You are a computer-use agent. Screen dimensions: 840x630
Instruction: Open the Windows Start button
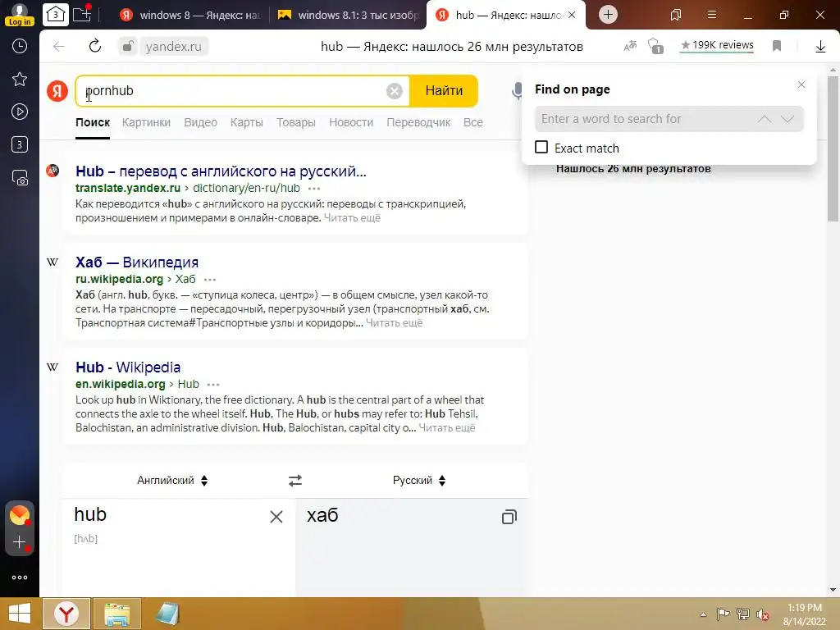pyautogui.click(x=20, y=614)
